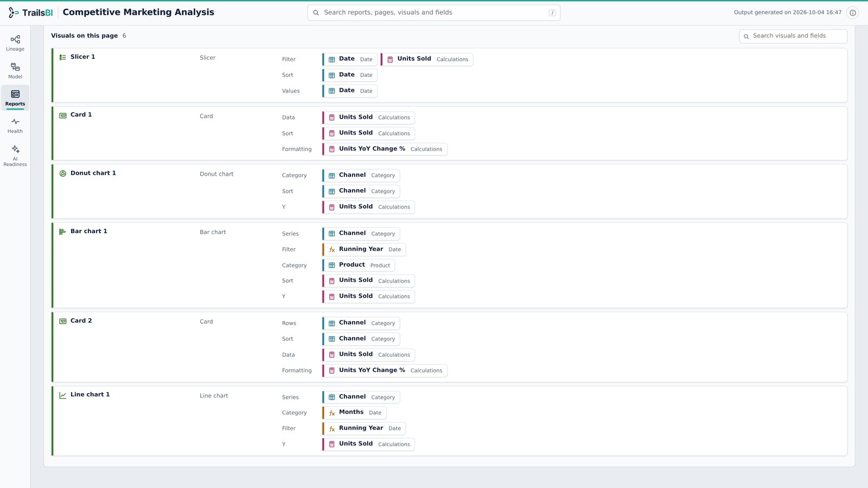Select the Bar chart 1 visual title
Image resolution: width=868 pixels, height=488 pixels.
point(89,232)
